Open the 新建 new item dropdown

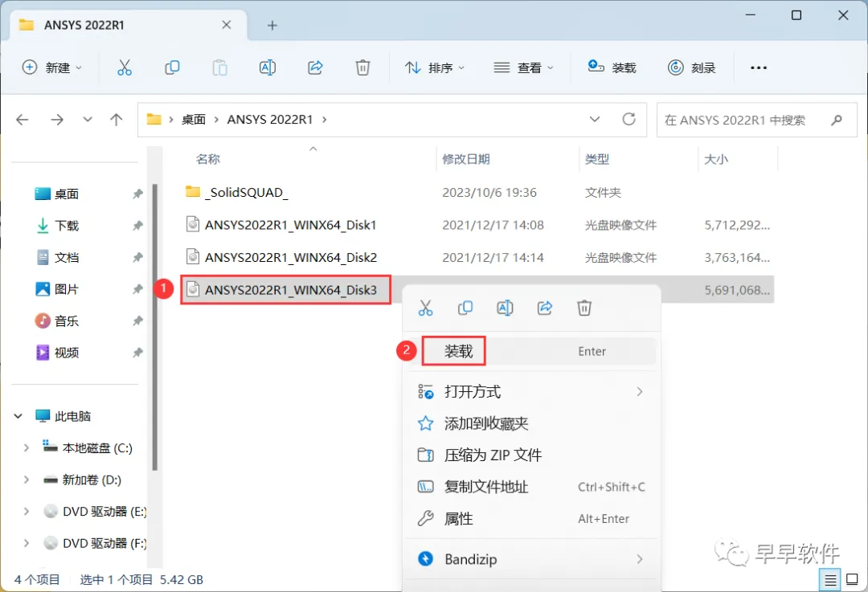tap(51, 67)
